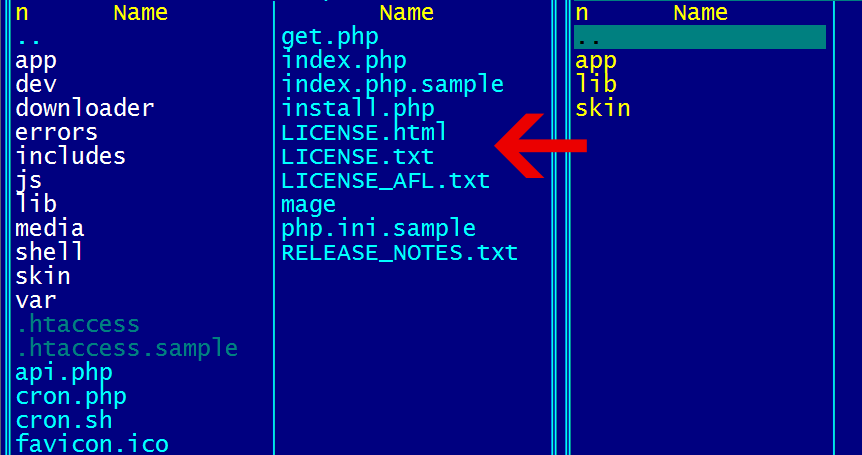Select the media folder
Image resolution: width=862 pixels, height=455 pixels.
(x=49, y=228)
